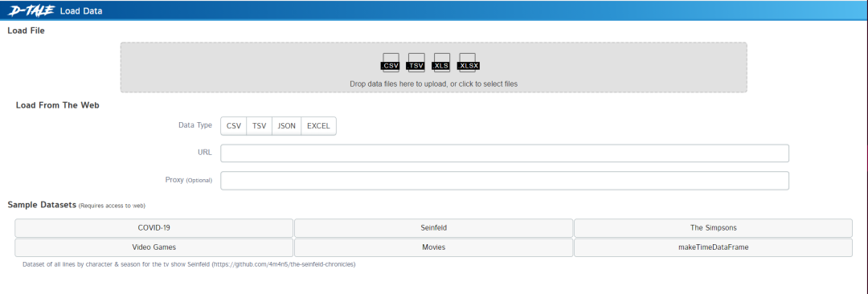
Task: Select TSV data type option
Action: [x=259, y=125]
